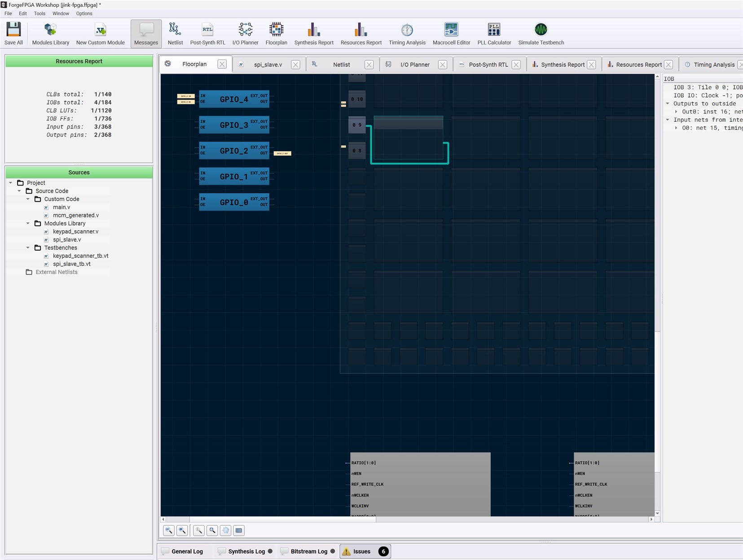Create a New Custom Module
Screen dimensions: 743x560
click(101, 34)
